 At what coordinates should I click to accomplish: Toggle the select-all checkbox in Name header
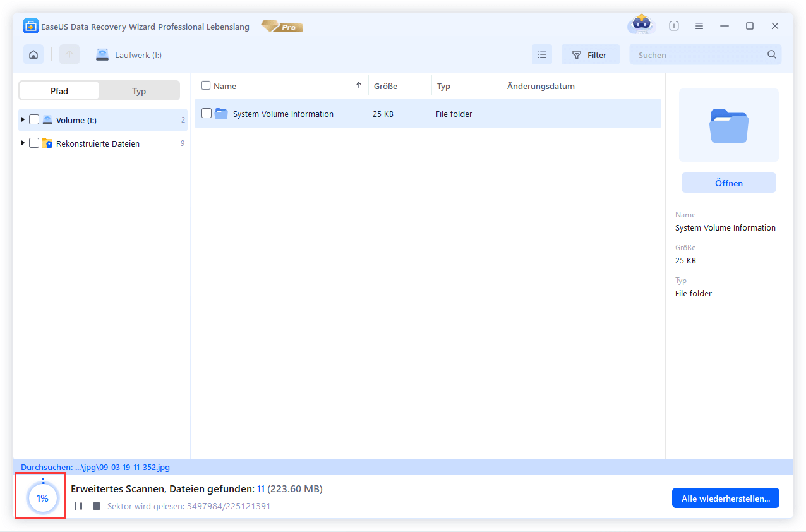pos(206,85)
